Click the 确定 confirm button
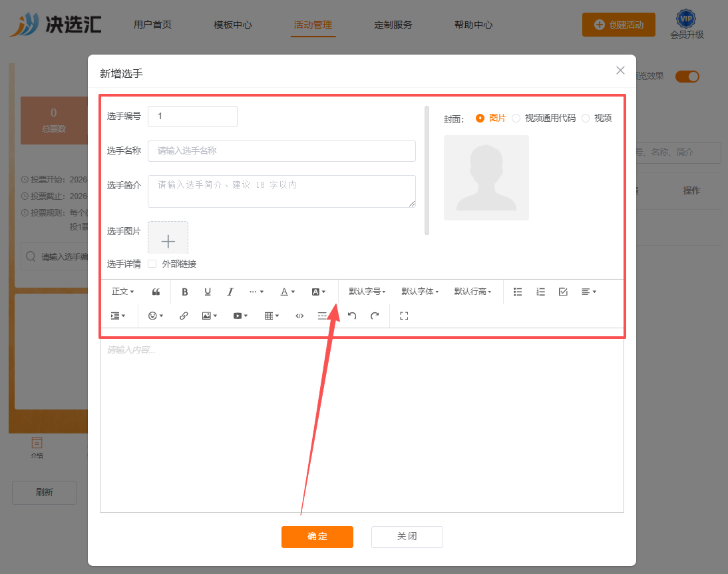 [x=317, y=537]
